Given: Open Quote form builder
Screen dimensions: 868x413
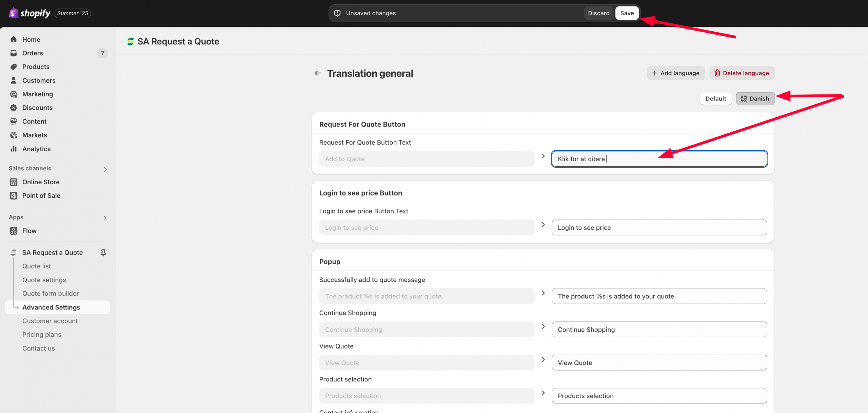Looking at the screenshot, I should 51,294.
